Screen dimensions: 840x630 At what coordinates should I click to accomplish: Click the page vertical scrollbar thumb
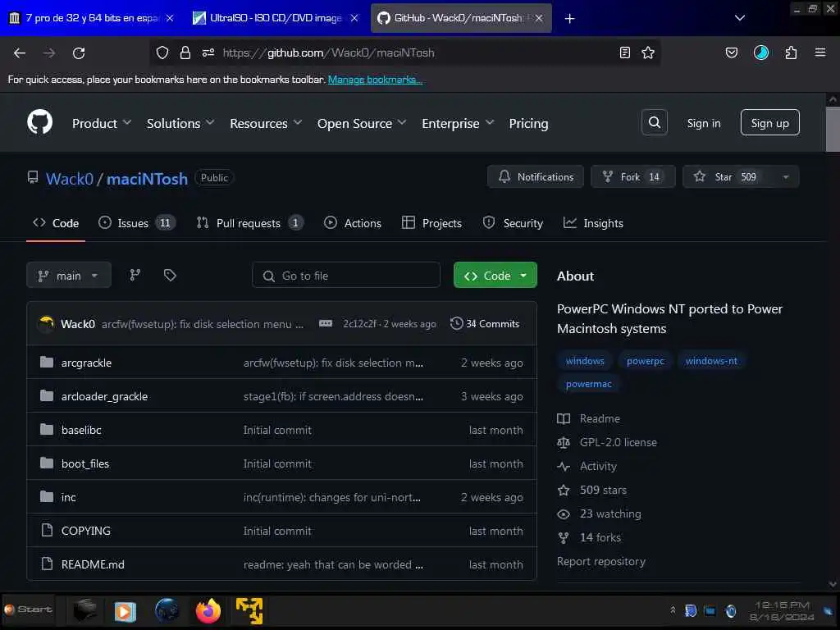coord(832,129)
